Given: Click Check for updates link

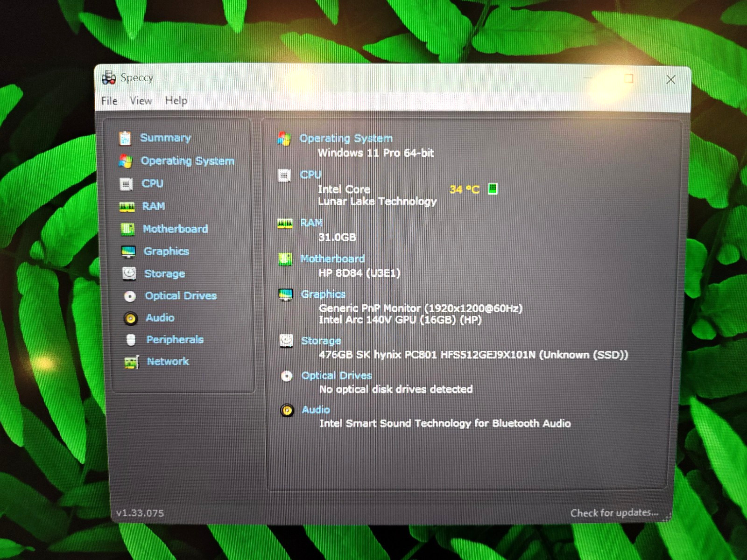Looking at the screenshot, I should 614,513.
